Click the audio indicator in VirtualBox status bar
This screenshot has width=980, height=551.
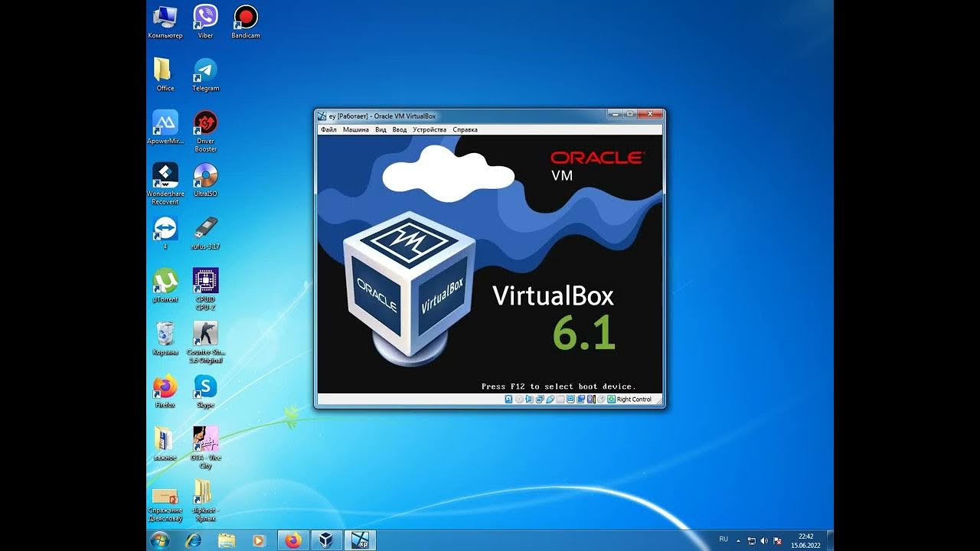[x=529, y=399]
